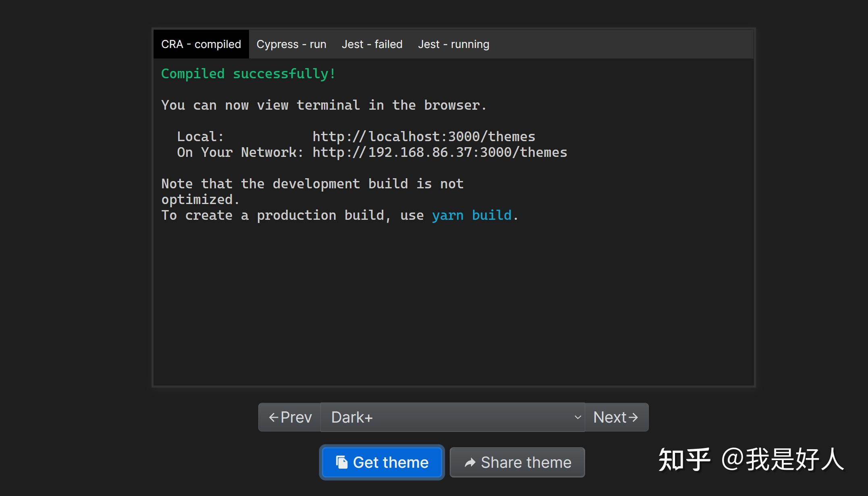The image size is (868, 496).
Task: Advance to the next theme with Next
Action: click(x=616, y=417)
